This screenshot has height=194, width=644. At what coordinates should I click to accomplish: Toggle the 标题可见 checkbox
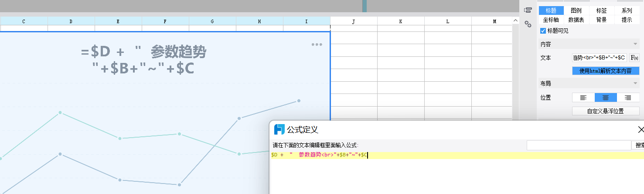[543, 31]
